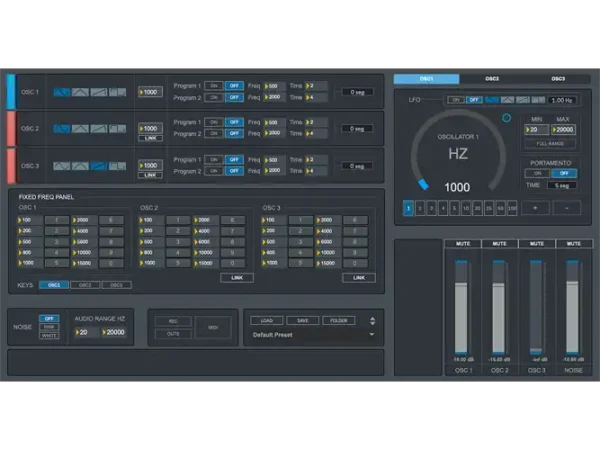Select step size 10
The height and width of the screenshot is (450, 600).
click(x=466, y=209)
